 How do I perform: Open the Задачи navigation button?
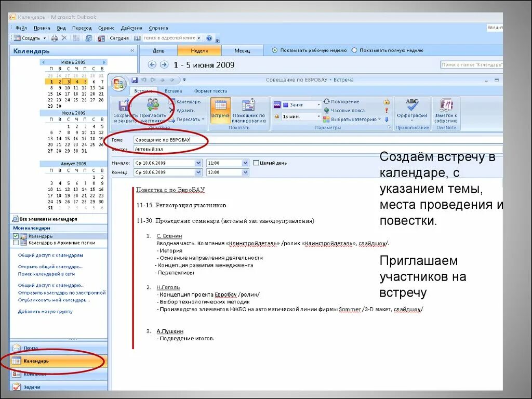pos(58,387)
